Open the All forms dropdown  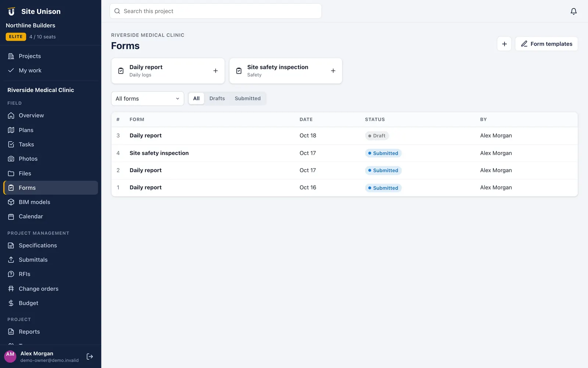[x=147, y=99]
